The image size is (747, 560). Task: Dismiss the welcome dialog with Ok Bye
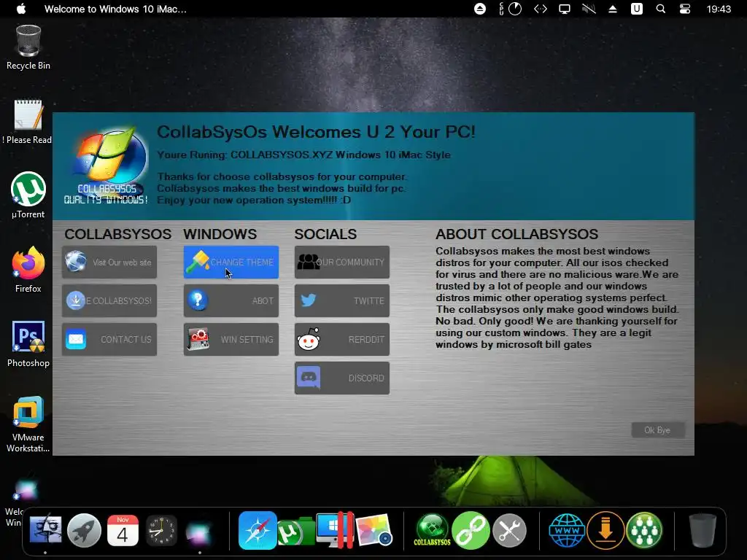click(658, 430)
